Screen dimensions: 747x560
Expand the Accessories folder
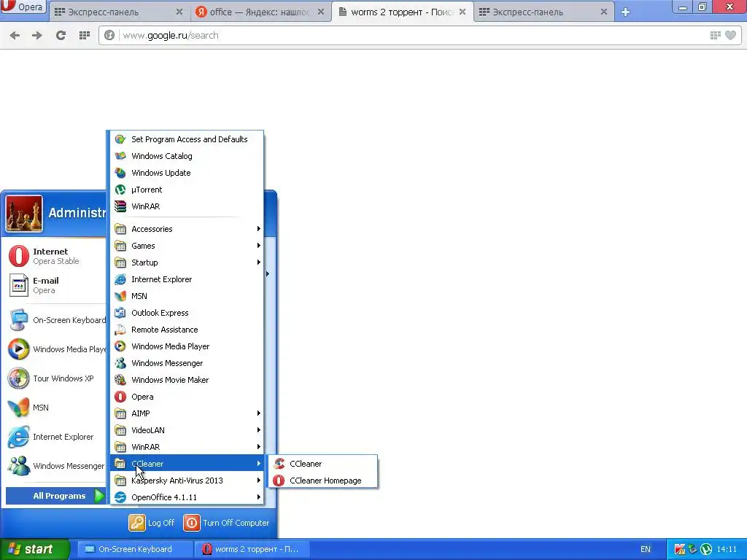point(187,228)
